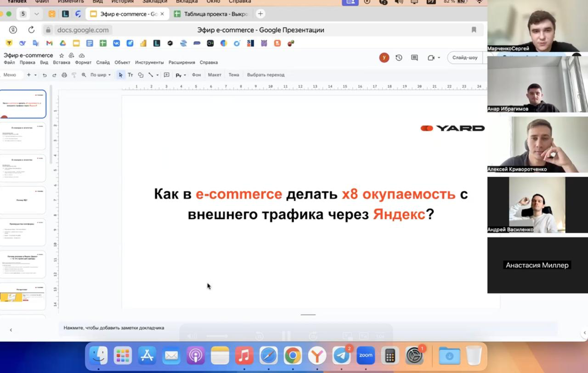Add new slide with plus button
Viewport: 588px width, 373px height.
28,75
